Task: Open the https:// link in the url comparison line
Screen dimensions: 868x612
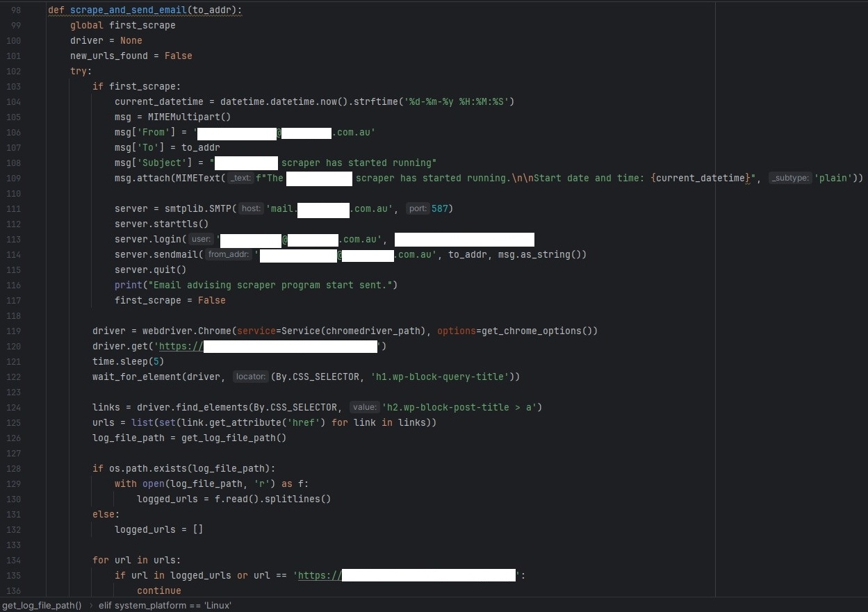Action: point(320,575)
